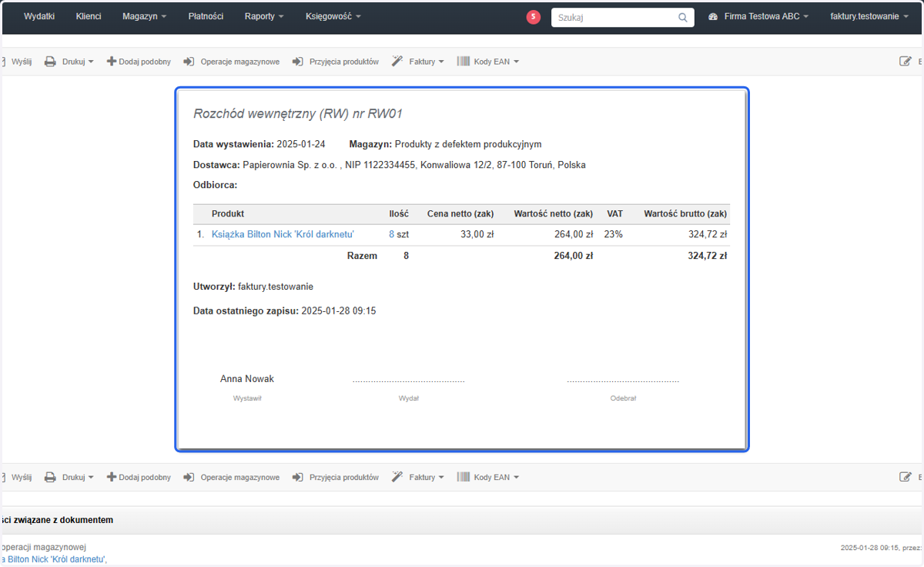The image size is (924, 567).
Task: Open the Bilton Nick link in the bottom history section
Action: coord(53,559)
